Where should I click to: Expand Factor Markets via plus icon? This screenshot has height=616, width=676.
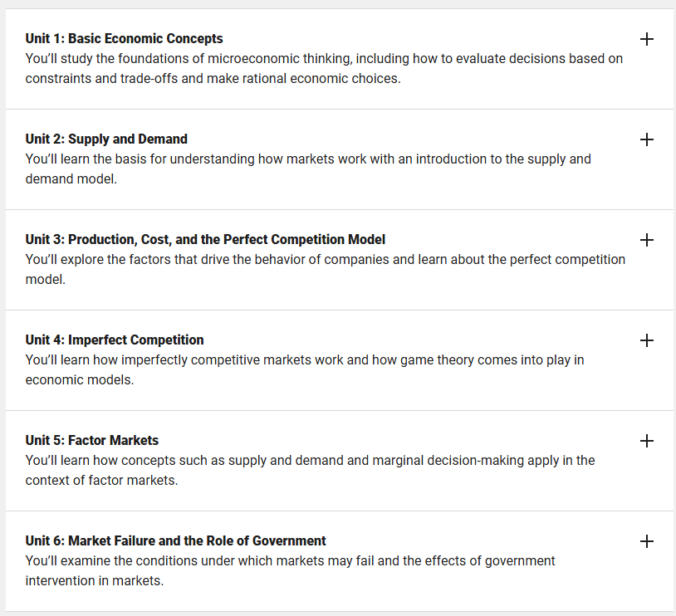(x=646, y=441)
